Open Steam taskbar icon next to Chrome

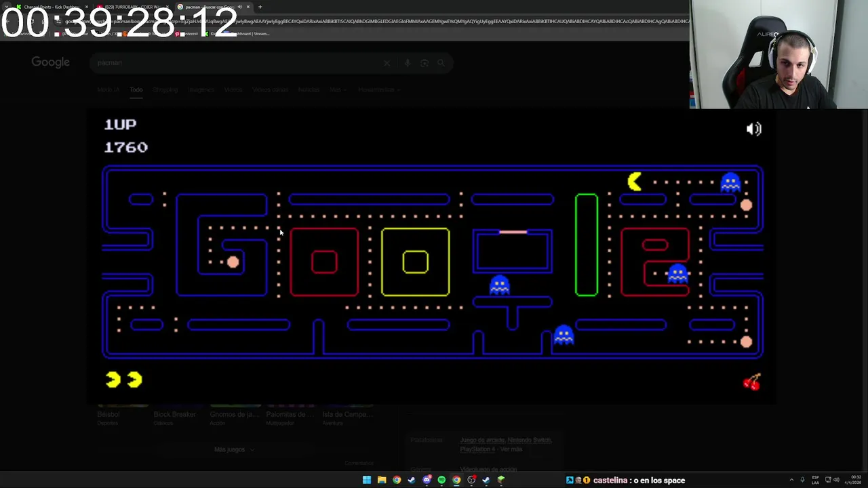point(412,480)
